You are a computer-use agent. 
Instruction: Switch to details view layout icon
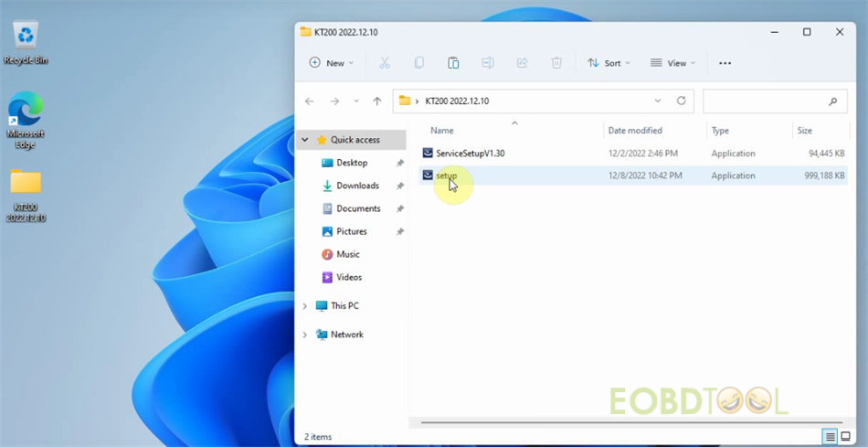point(830,436)
